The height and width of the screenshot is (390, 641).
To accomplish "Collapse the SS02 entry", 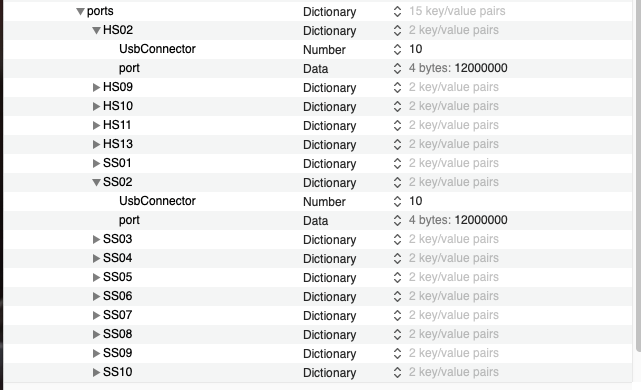I will [96, 182].
